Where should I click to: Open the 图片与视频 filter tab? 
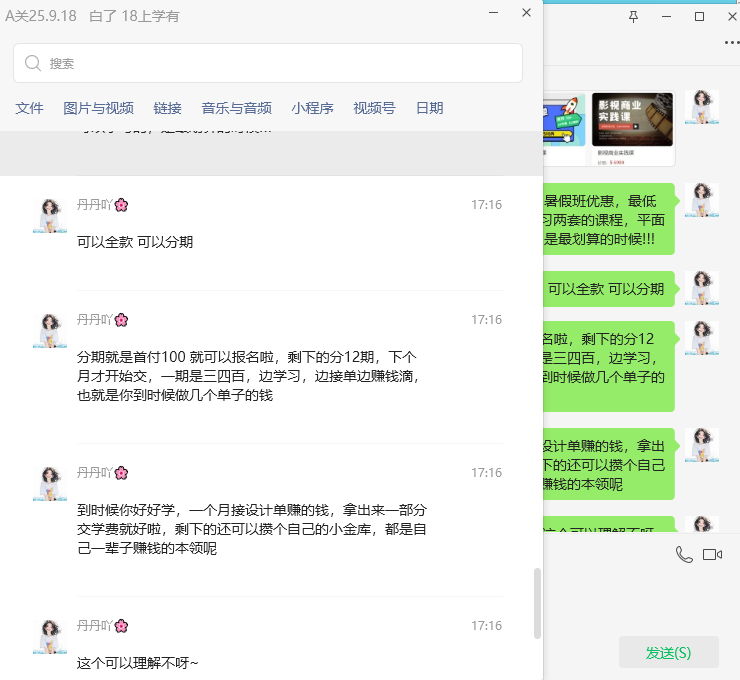[98, 108]
